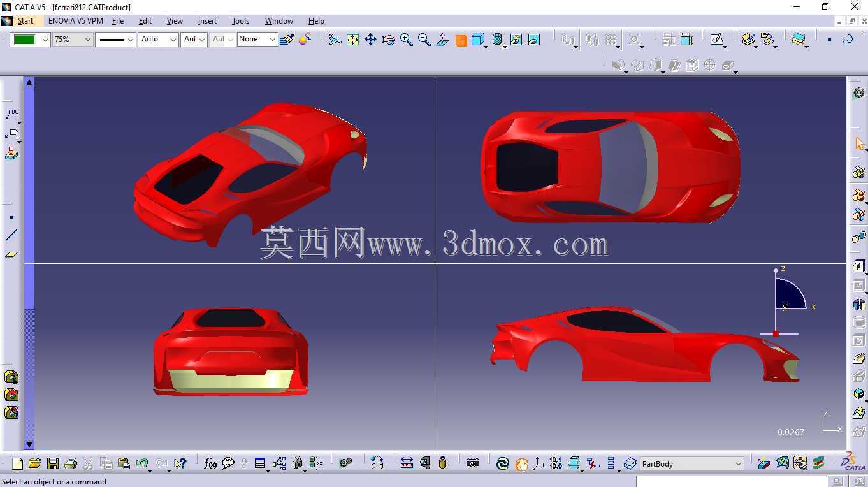
Task: Click the Swap Visible Space icon
Action: point(533,40)
